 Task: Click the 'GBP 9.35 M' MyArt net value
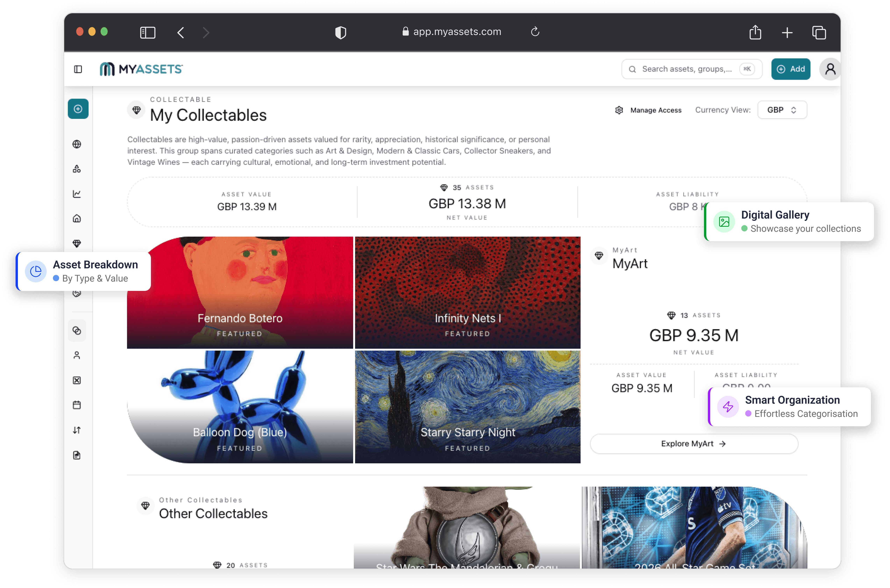coord(694,335)
